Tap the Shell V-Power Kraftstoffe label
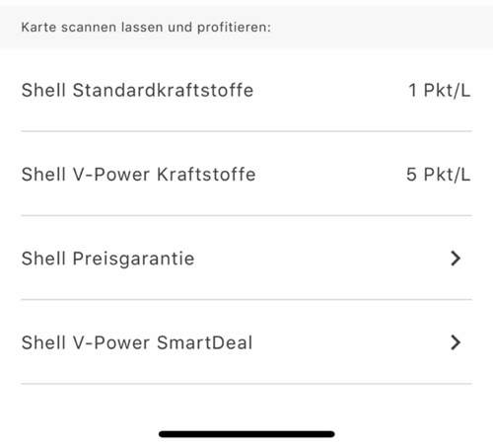Screen dimensions: 493x448 [138, 175]
